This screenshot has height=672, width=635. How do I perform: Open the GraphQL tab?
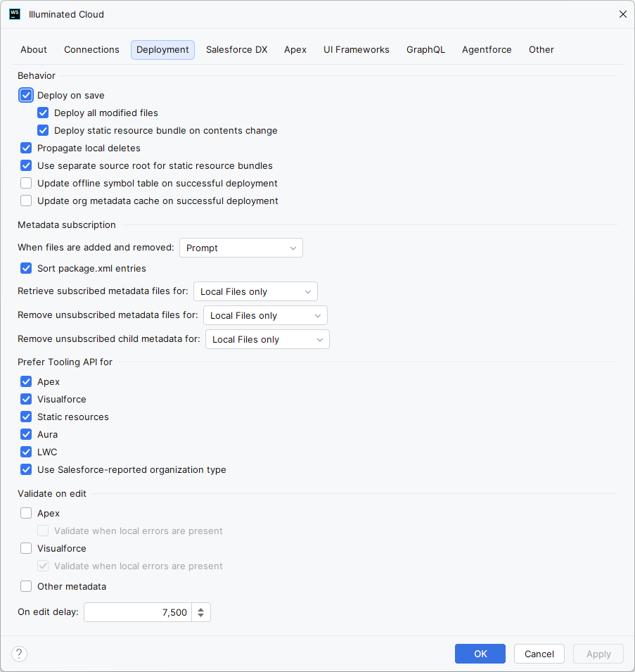(425, 50)
